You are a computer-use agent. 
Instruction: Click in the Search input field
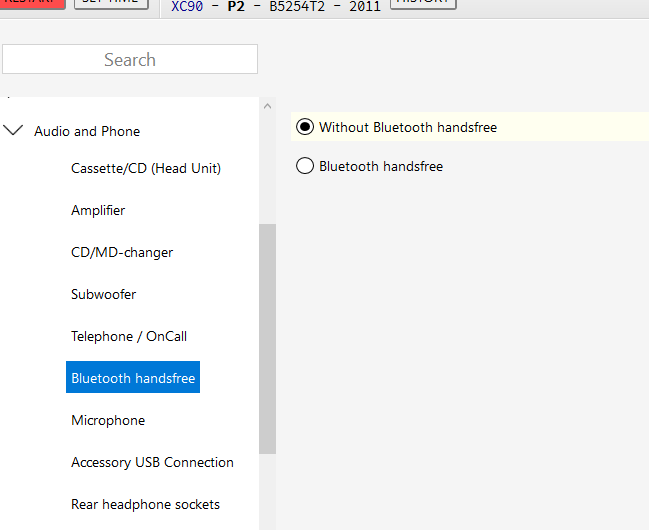(130, 59)
